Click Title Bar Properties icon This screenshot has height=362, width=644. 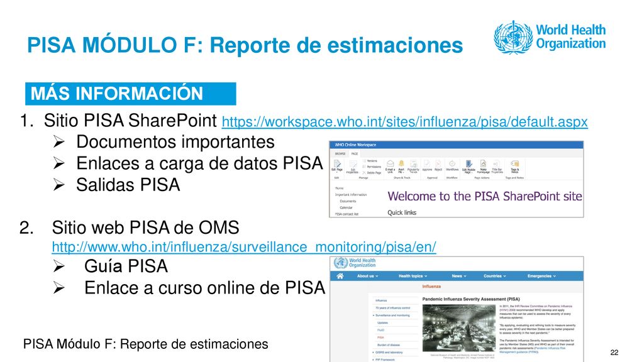coord(497,164)
